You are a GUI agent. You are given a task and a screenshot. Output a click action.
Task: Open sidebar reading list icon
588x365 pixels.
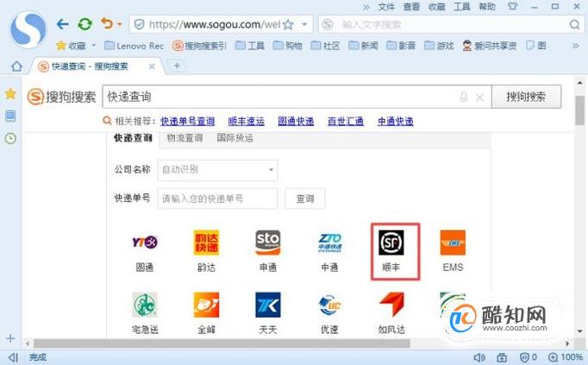pyautogui.click(x=10, y=116)
